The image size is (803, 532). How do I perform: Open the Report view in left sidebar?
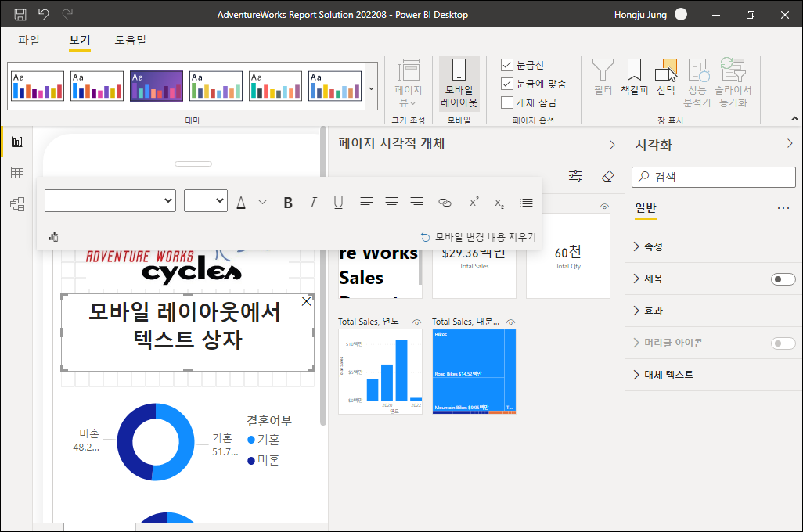(x=17, y=142)
